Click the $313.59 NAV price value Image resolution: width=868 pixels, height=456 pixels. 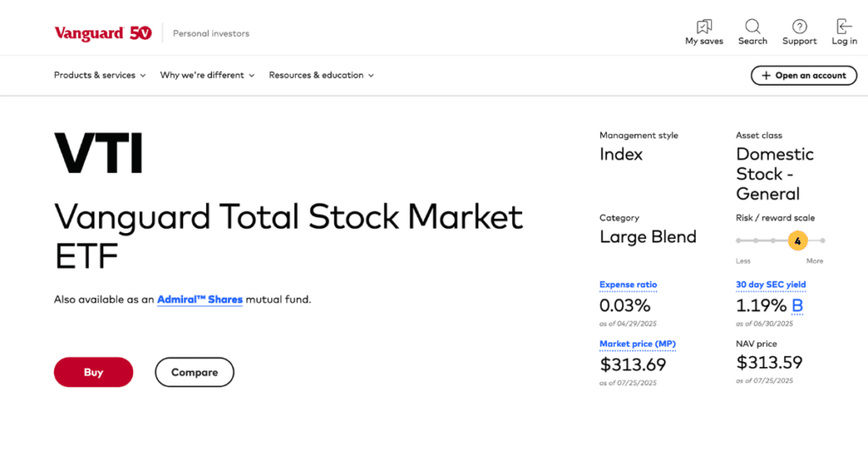[x=769, y=363]
